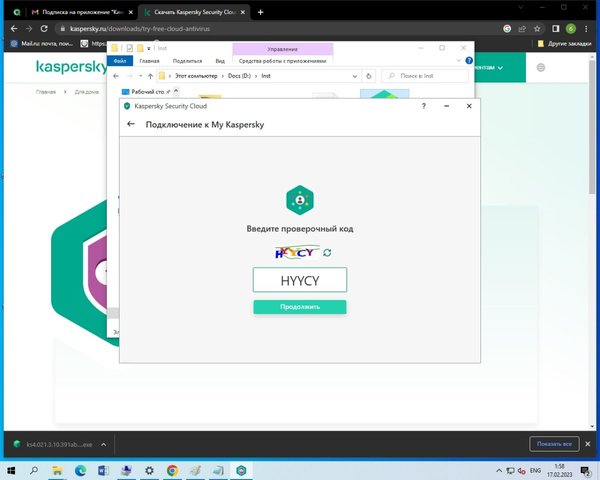
Task: Open Mail.ru почта bookmark
Action: (41, 44)
